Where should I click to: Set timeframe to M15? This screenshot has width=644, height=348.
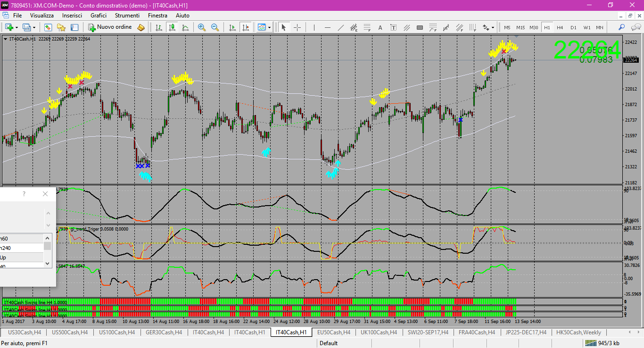520,27
